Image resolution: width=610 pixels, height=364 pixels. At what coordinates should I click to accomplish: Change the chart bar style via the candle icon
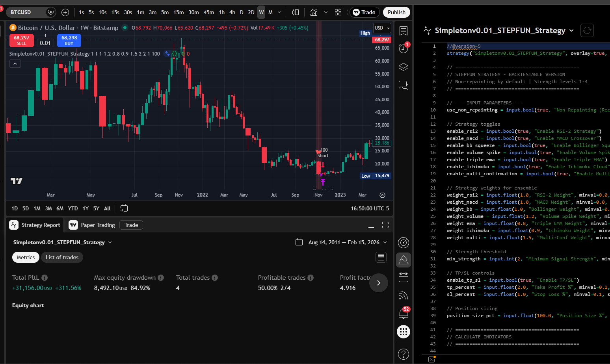pos(295,12)
